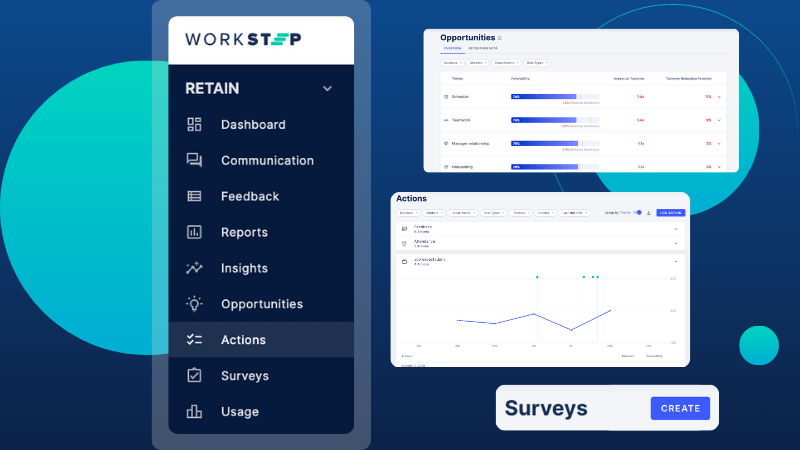Click the WorkStep logo
The image size is (800, 450).
pyautogui.click(x=243, y=39)
